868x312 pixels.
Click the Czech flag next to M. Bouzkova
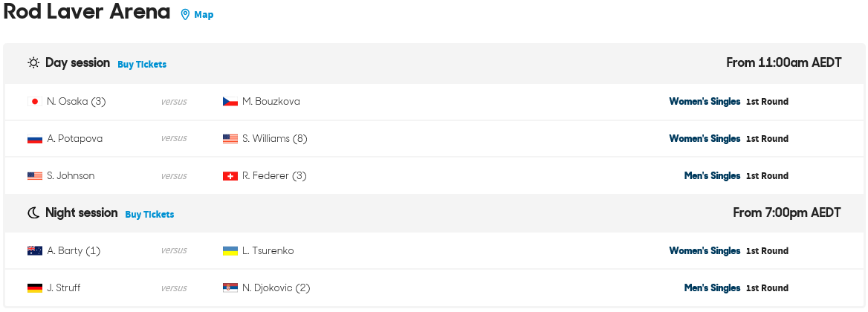pyautogui.click(x=230, y=102)
